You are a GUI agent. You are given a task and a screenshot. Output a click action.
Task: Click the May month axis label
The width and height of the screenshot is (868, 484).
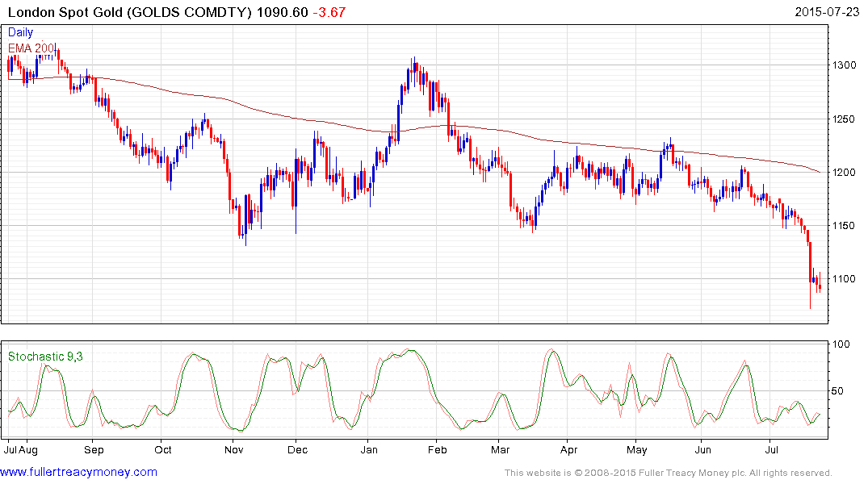[x=636, y=450]
